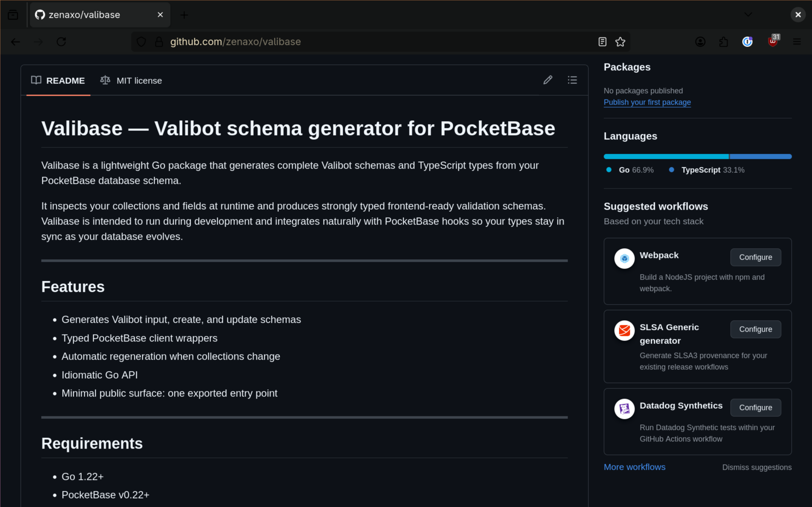Click the Datadog Synthetics workflow icon
The width and height of the screenshot is (812, 507).
[x=624, y=409]
